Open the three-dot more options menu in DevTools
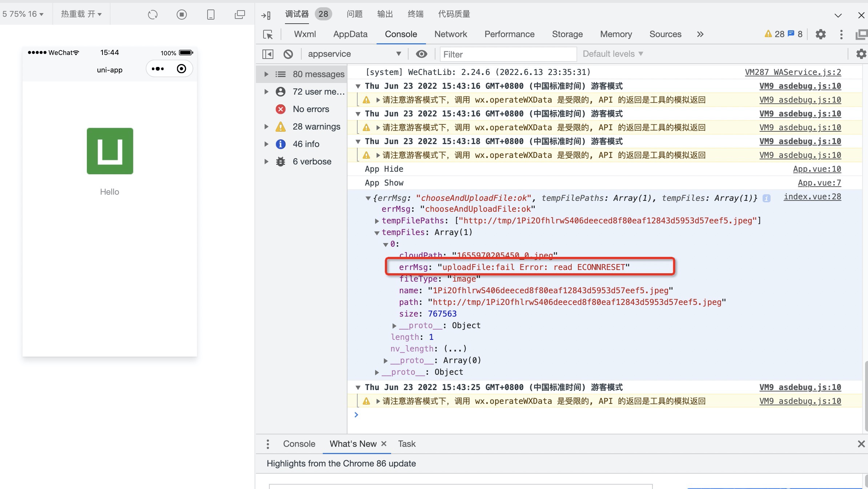This screenshot has width=868, height=489. [x=841, y=34]
